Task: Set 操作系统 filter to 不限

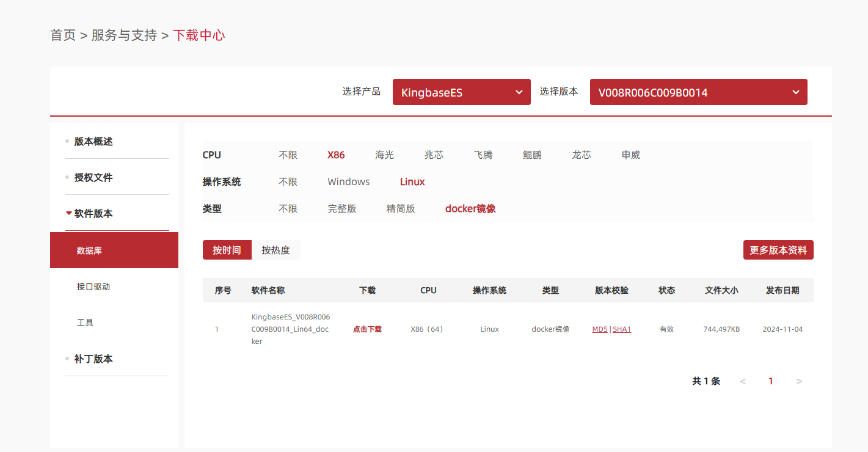Action: pyautogui.click(x=288, y=181)
